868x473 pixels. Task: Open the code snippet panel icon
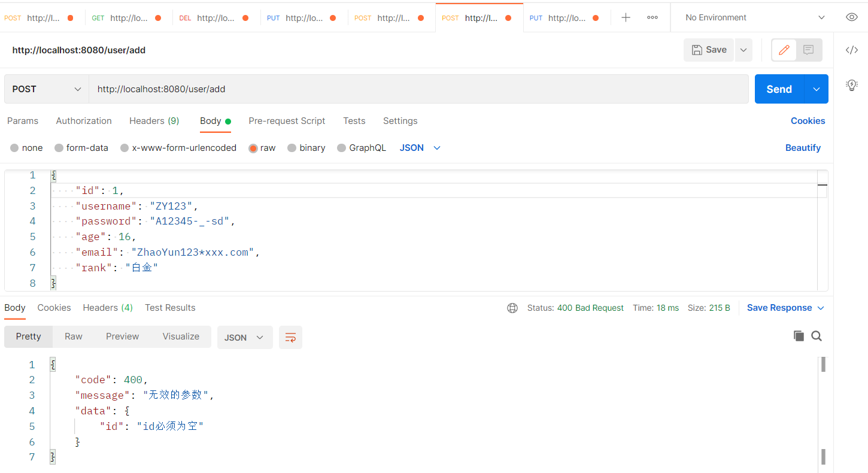(851, 50)
